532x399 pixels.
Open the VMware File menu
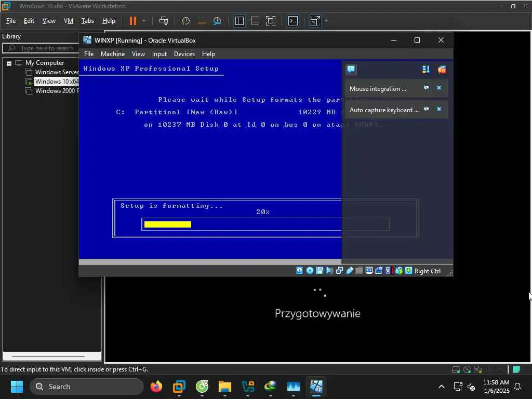[11, 21]
